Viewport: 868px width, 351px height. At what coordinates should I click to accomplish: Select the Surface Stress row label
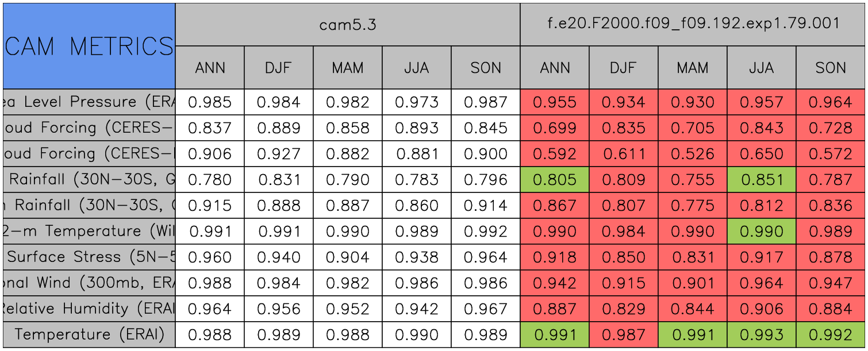(89, 257)
